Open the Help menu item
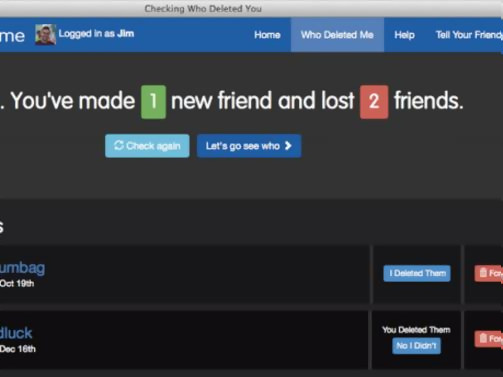This screenshot has width=503, height=377. tap(404, 35)
